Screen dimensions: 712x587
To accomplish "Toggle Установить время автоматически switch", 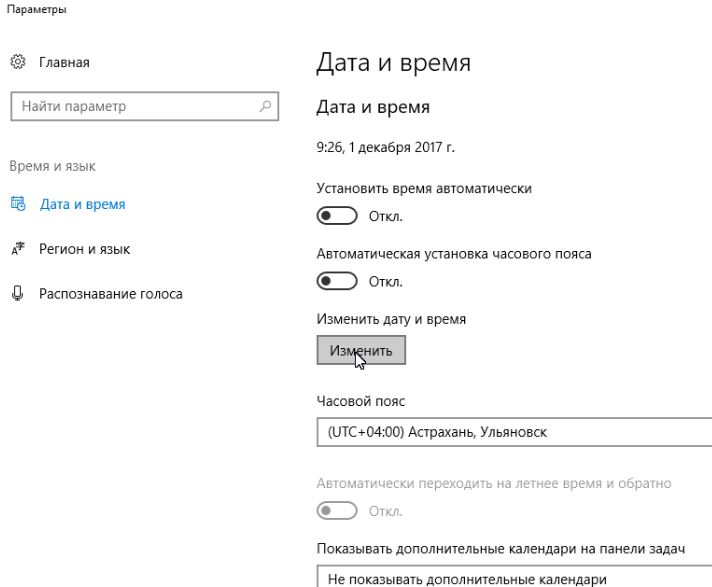I will (337, 216).
